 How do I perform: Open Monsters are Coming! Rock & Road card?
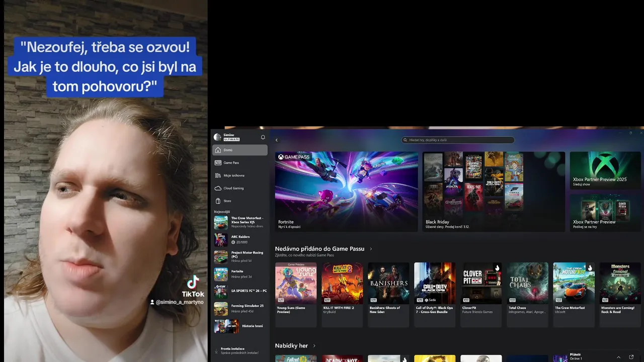tap(620, 295)
